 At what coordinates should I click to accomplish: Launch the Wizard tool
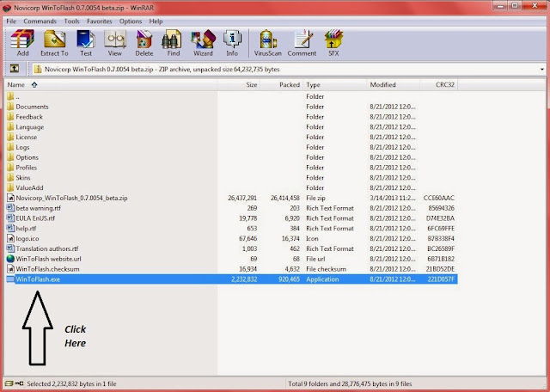pos(203,43)
